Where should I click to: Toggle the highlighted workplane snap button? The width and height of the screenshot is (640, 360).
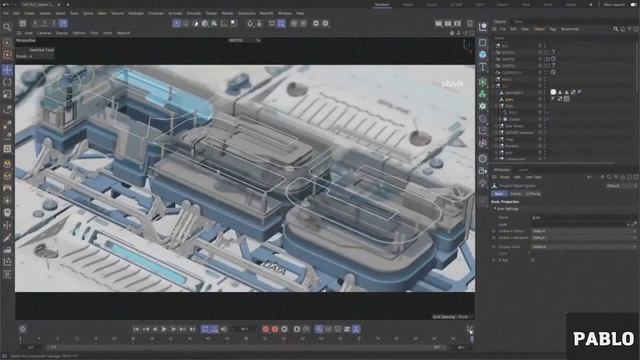click(x=281, y=24)
